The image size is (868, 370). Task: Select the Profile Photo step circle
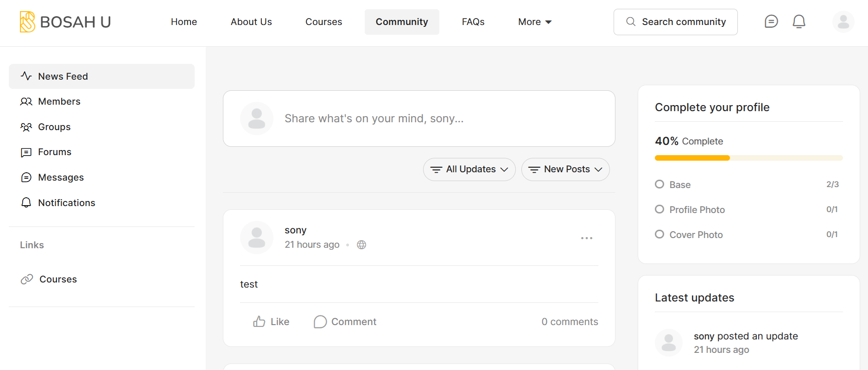tap(659, 209)
